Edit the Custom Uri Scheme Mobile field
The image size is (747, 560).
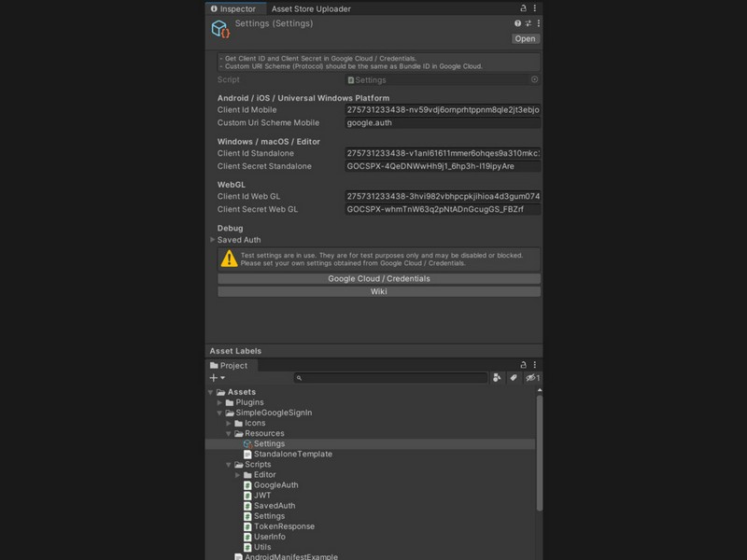click(443, 123)
